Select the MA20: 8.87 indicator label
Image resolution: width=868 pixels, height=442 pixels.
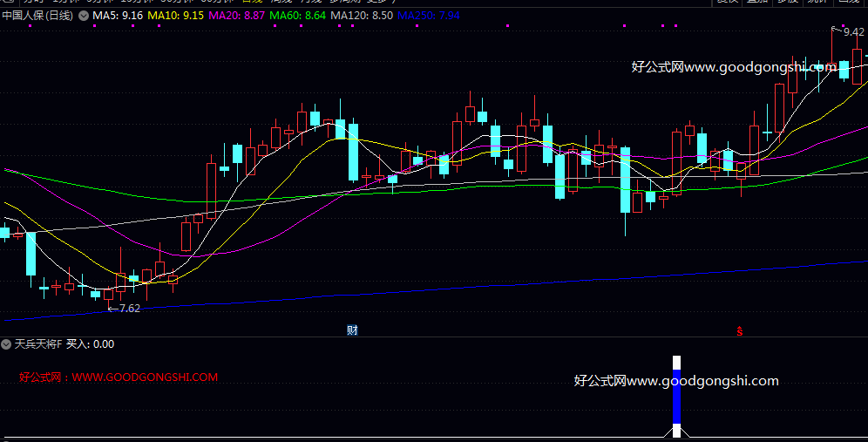(236, 16)
